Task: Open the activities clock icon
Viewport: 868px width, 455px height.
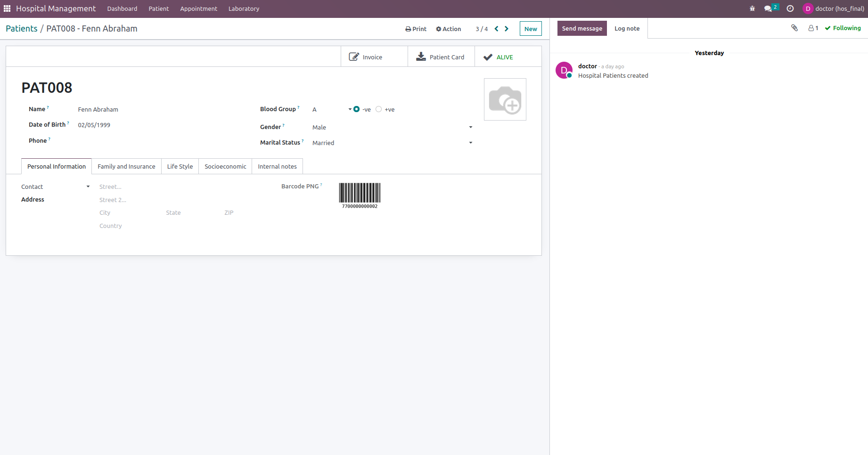Action: point(790,8)
